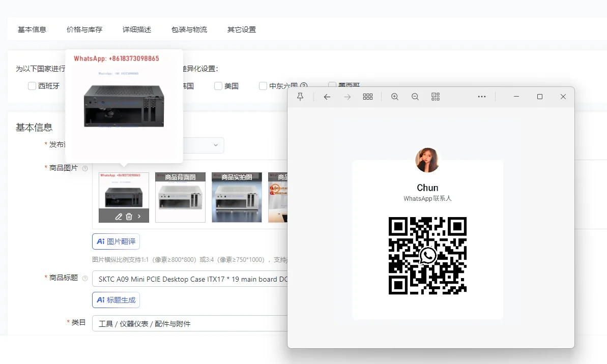Screen dimensions: 607x364
Task: Expand the 发布语言 dropdown arrow
Action: pos(215,145)
